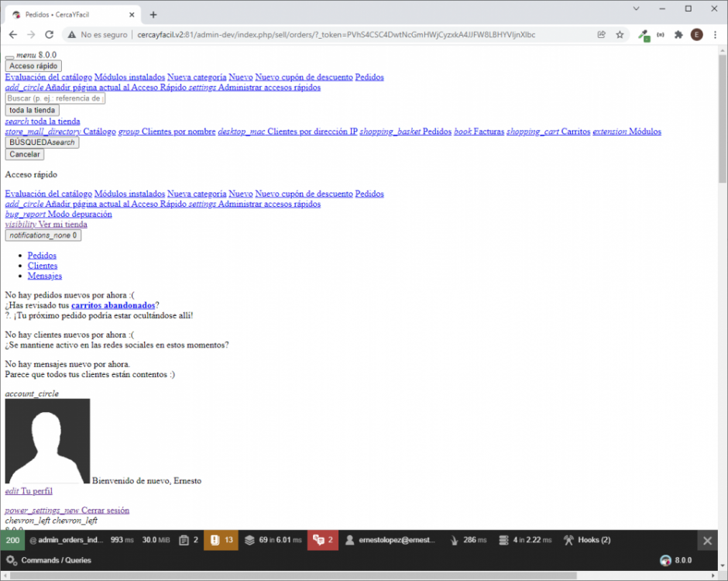This screenshot has width=728, height=581.
Task: Switch to the Clientes section
Action: point(42,265)
